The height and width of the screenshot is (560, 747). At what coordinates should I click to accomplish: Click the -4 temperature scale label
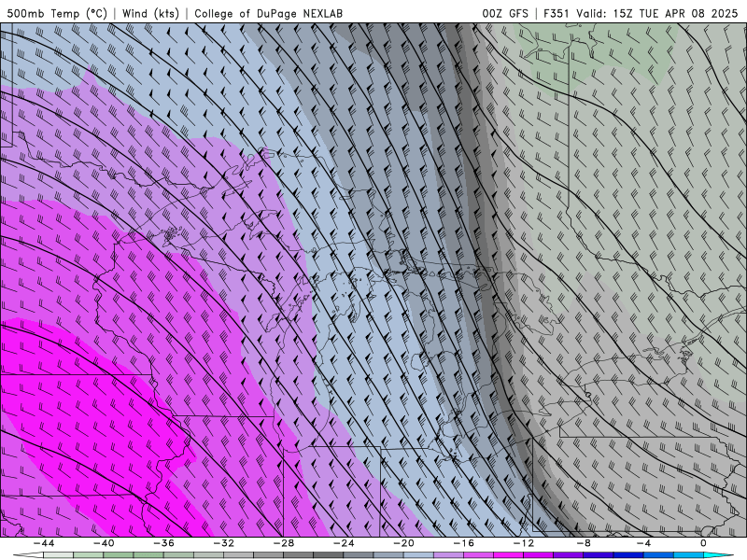point(643,543)
